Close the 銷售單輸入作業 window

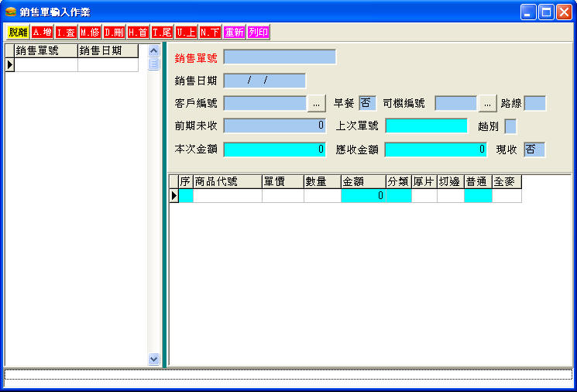(564, 12)
